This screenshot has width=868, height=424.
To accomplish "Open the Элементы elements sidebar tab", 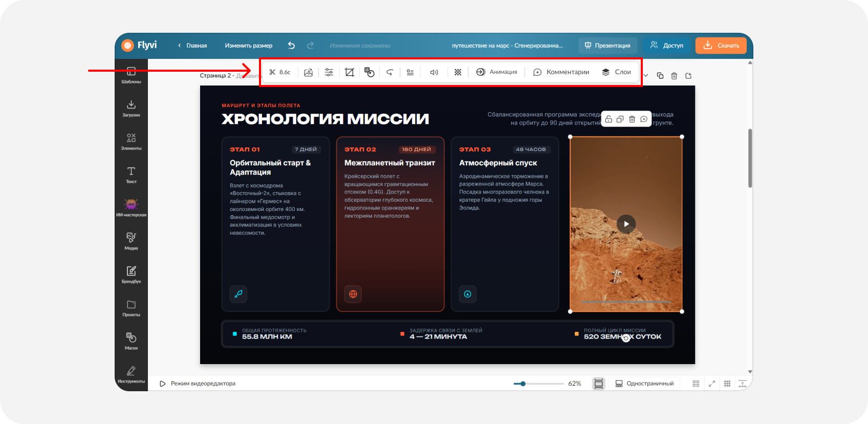I will pos(131,142).
